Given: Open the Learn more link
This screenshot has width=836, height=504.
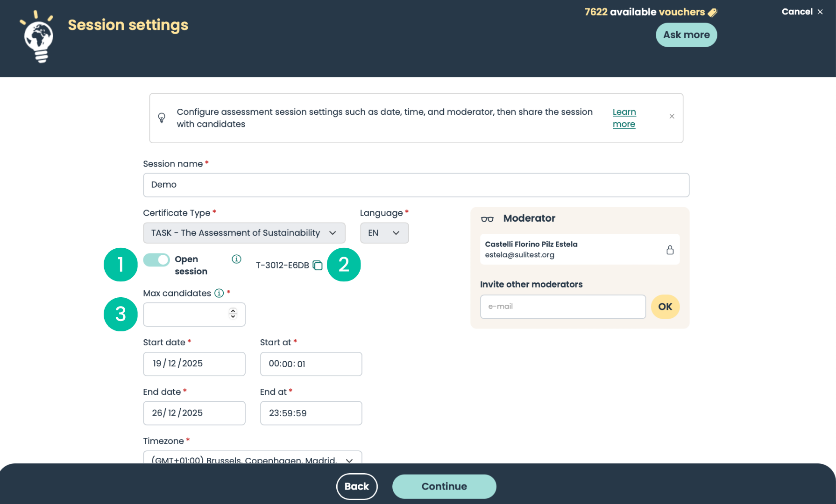Looking at the screenshot, I should (x=624, y=118).
